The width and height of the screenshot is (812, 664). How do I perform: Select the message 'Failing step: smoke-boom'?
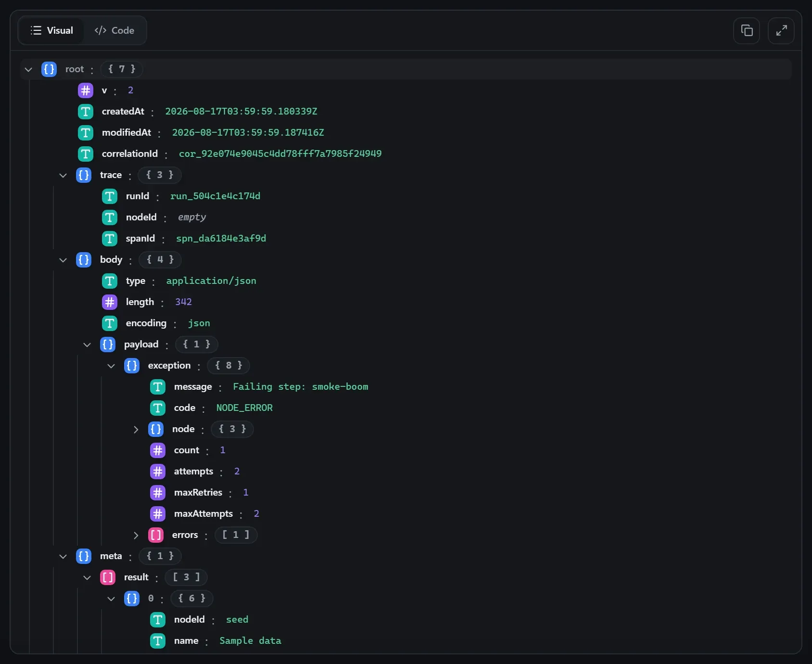point(301,387)
